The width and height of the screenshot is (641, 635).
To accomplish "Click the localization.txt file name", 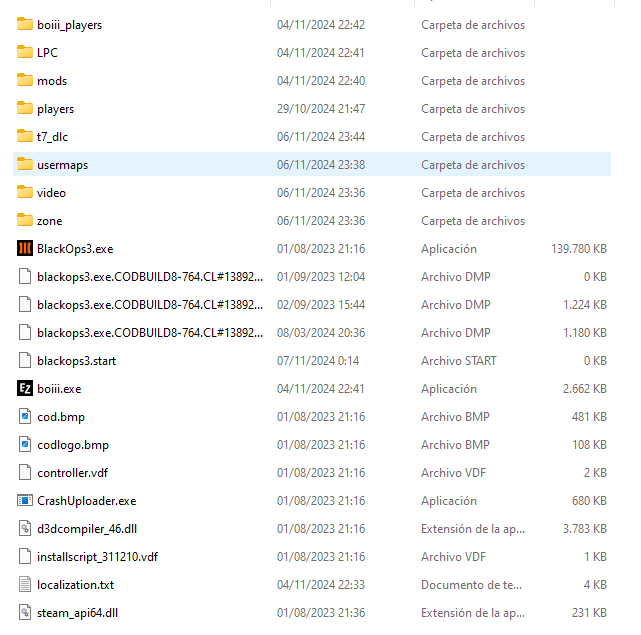I will [76, 585].
